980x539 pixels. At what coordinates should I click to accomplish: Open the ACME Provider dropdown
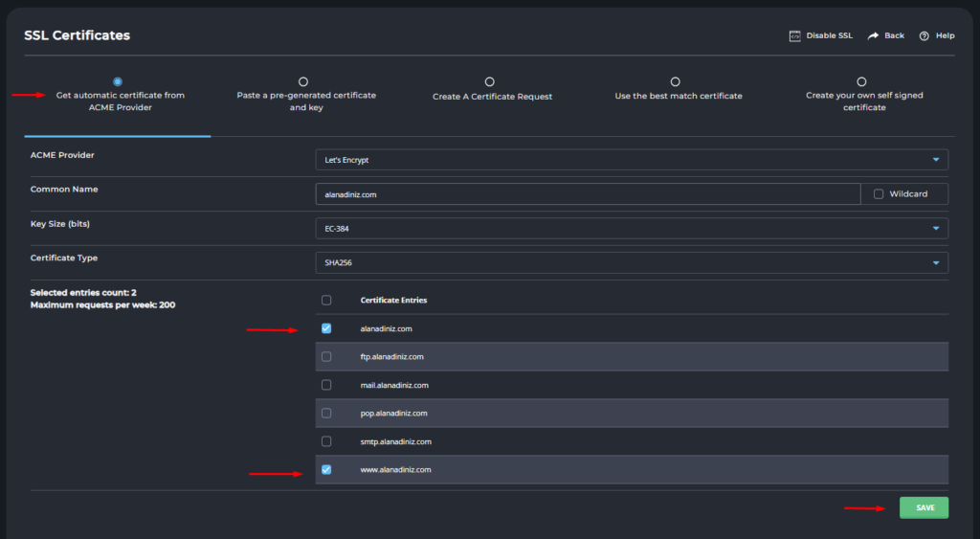coord(632,160)
